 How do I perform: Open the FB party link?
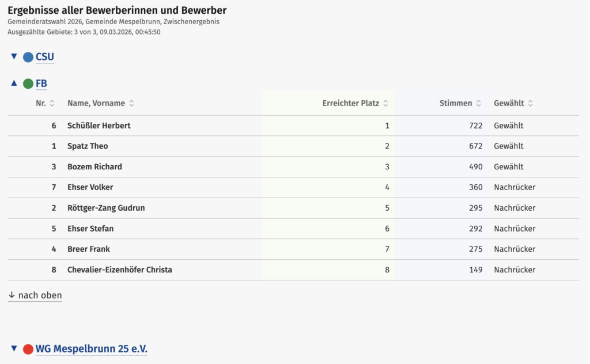(41, 84)
